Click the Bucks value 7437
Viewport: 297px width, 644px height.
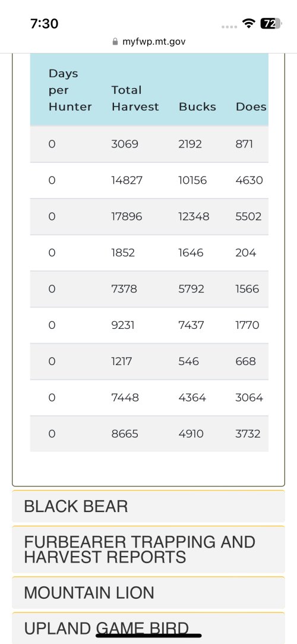[x=191, y=325]
